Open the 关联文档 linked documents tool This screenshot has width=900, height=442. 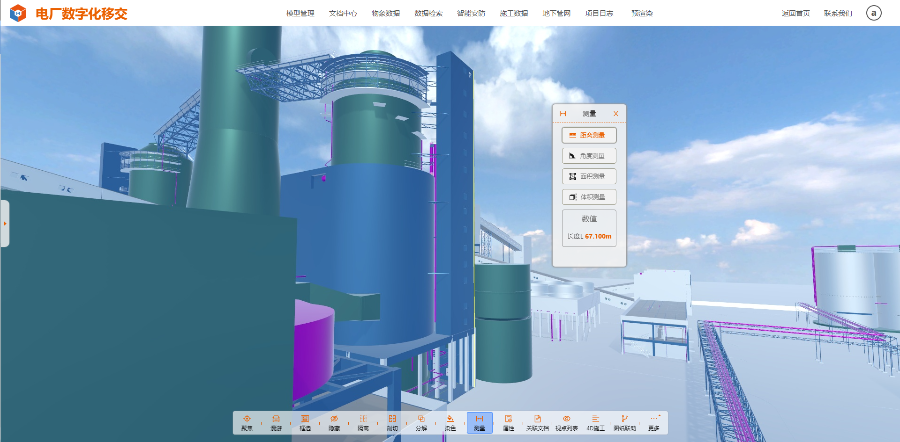(x=537, y=423)
